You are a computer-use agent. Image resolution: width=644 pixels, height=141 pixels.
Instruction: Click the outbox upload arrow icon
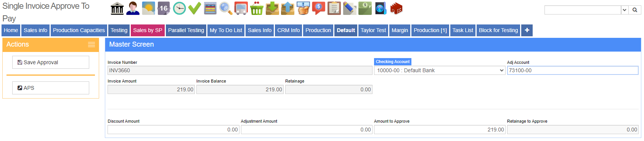point(287,8)
